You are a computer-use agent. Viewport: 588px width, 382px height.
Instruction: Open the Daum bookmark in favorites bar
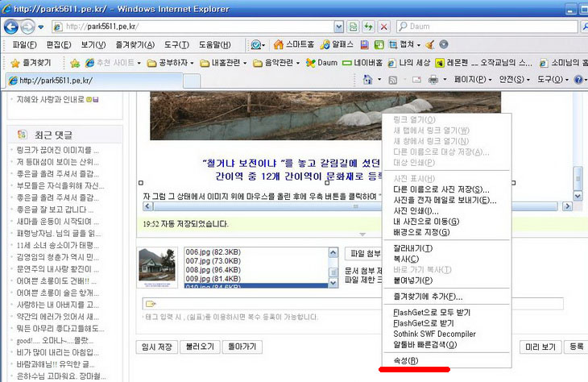pyautogui.click(x=321, y=62)
